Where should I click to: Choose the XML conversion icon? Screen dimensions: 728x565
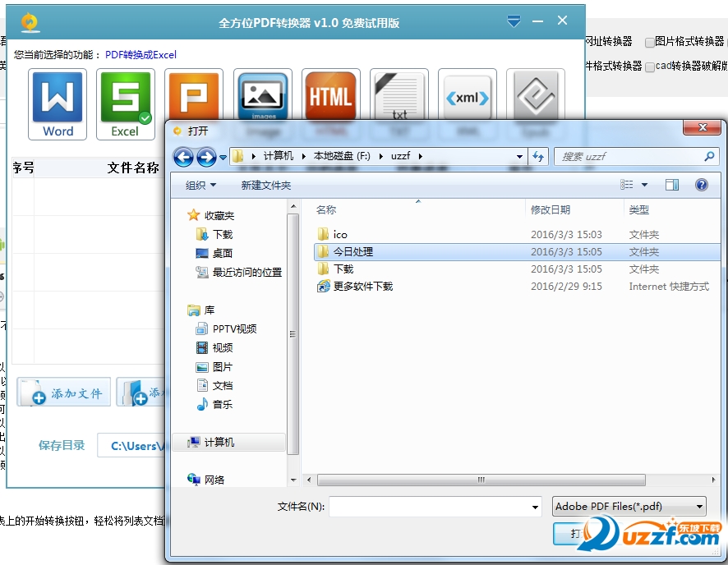467,97
